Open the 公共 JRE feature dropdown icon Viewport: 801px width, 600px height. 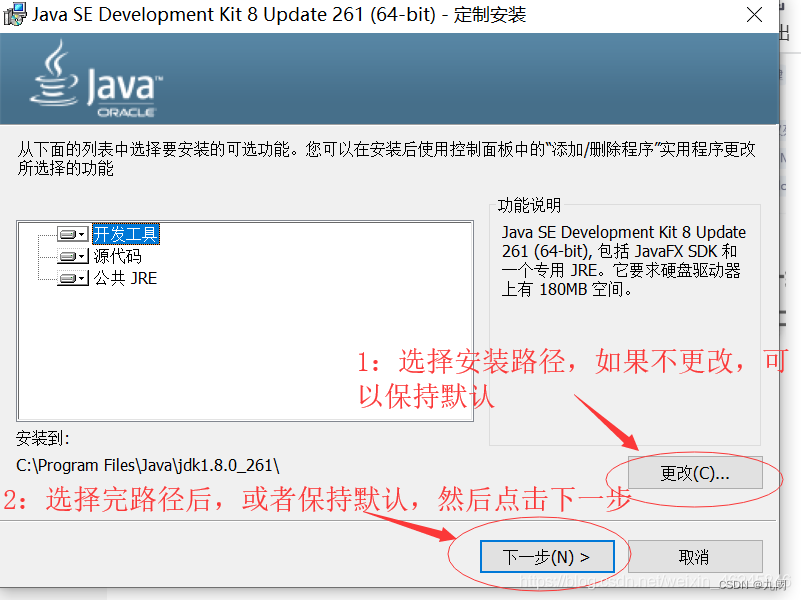(x=73, y=278)
